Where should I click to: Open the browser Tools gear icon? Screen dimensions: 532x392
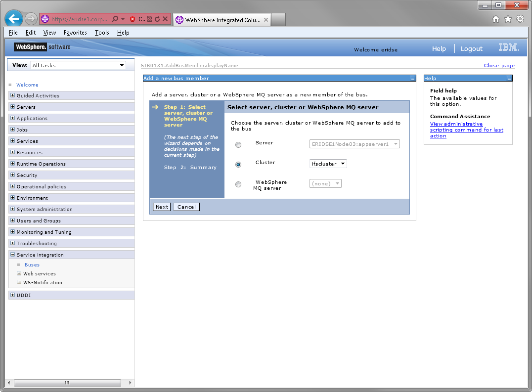(520, 19)
